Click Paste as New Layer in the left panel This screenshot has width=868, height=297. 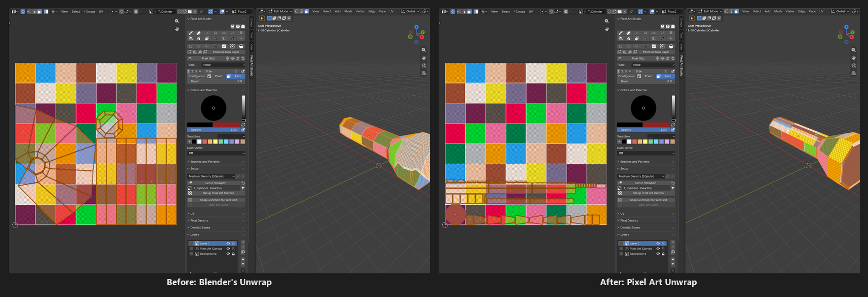pos(226,52)
